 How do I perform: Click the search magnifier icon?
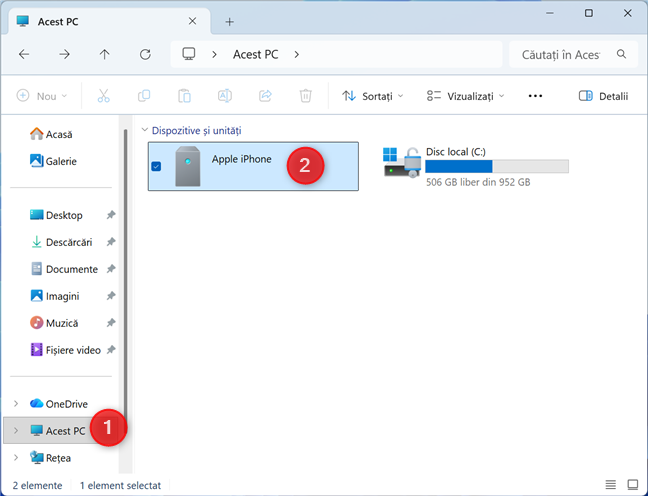pyautogui.click(x=621, y=54)
